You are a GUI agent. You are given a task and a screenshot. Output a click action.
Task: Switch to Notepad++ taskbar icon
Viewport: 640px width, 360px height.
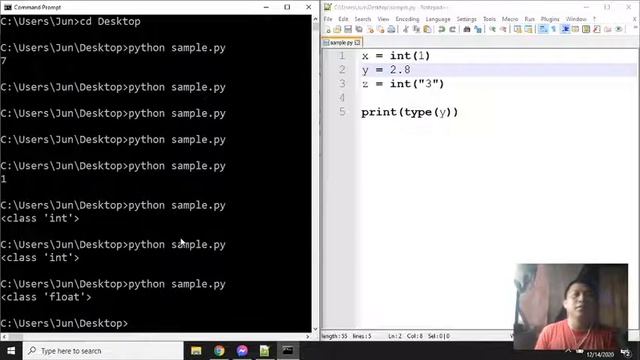coord(264,351)
